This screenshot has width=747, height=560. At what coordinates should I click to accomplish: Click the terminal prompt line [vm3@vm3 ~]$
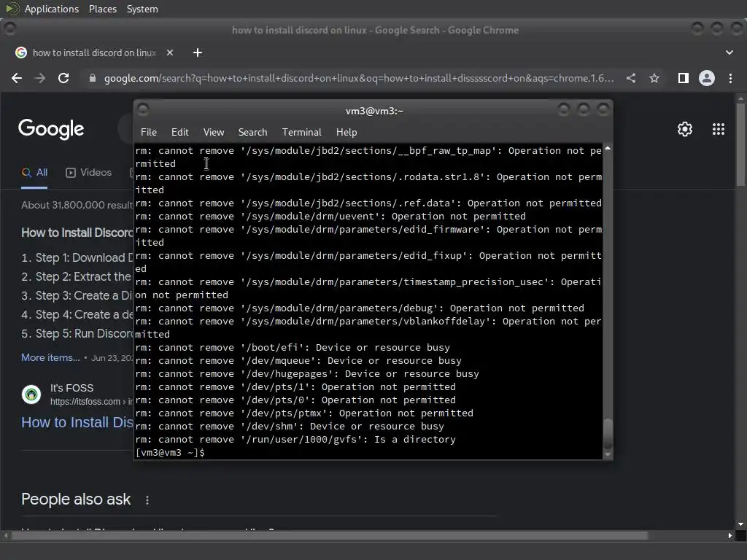click(170, 452)
